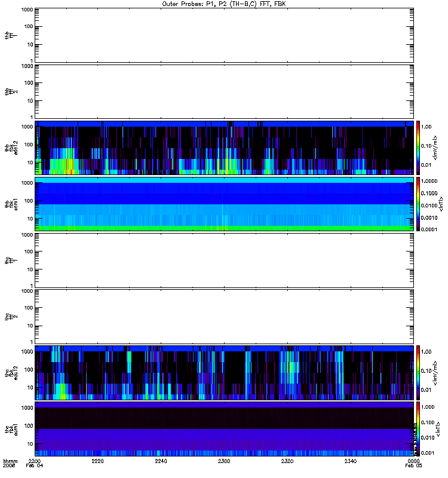Click the '1.000' value on thc scm1 color bar

point(428,407)
